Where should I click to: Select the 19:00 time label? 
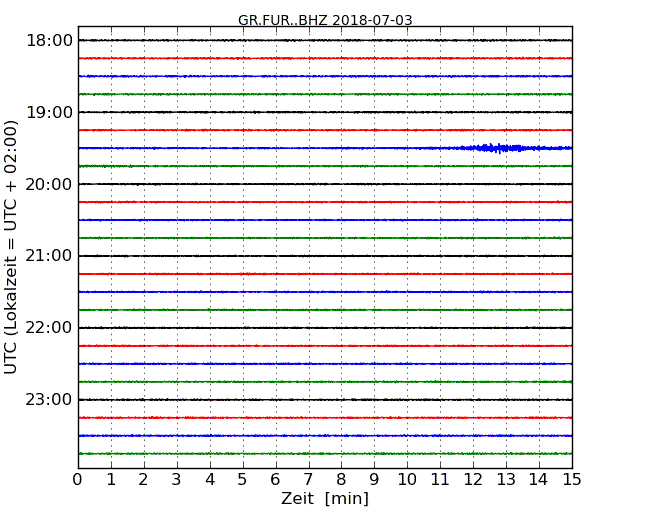click(x=49, y=112)
